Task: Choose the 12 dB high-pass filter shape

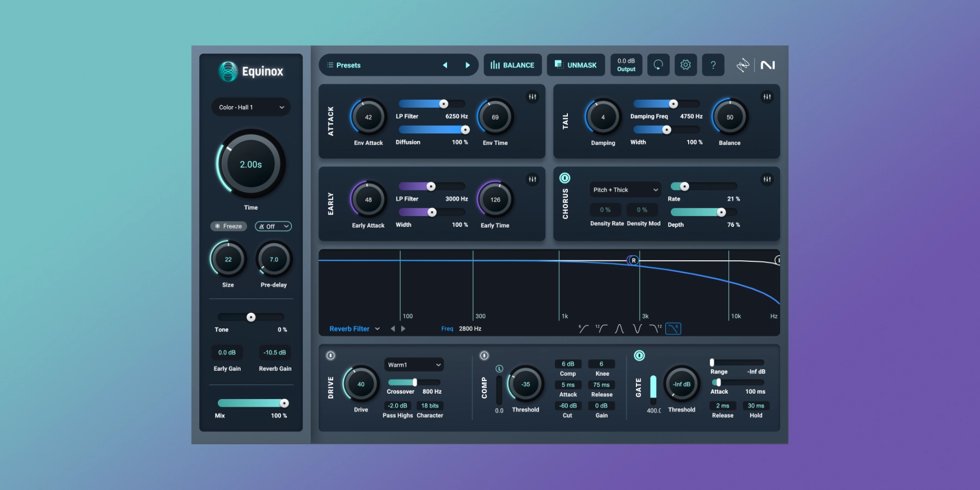Action: (x=601, y=329)
